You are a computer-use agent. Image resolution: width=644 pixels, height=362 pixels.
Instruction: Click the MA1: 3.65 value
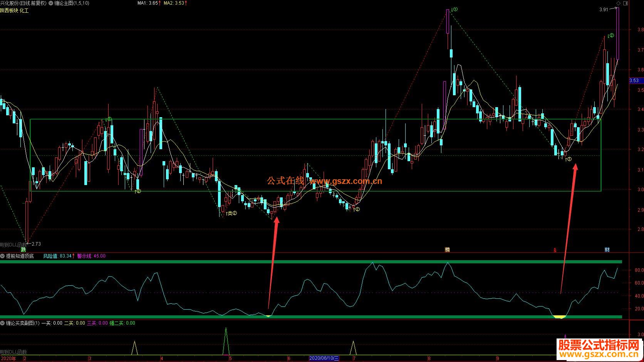[x=148, y=3]
